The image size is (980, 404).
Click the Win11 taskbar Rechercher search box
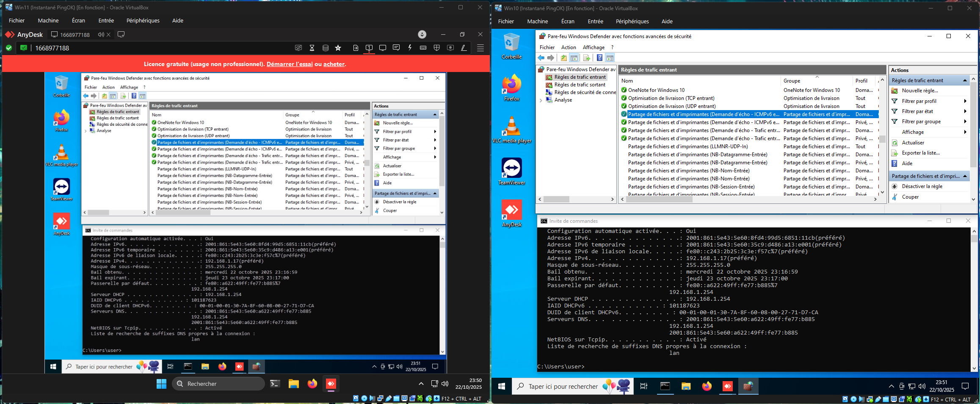pyautogui.click(x=218, y=384)
